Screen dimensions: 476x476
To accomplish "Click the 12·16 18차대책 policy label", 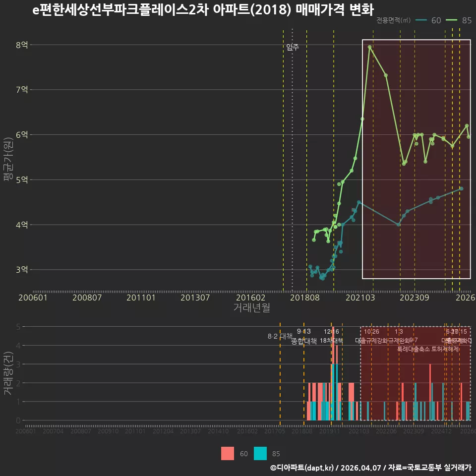I will pyautogui.click(x=331, y=336).
